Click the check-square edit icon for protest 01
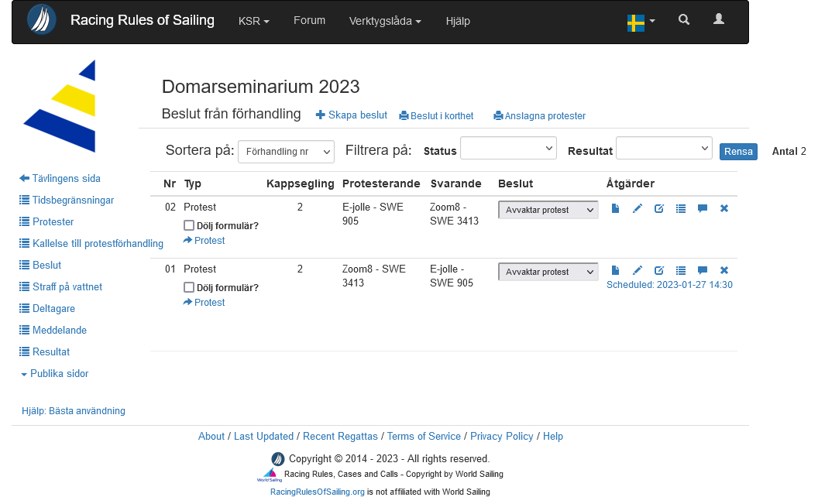 coord(659,270)
